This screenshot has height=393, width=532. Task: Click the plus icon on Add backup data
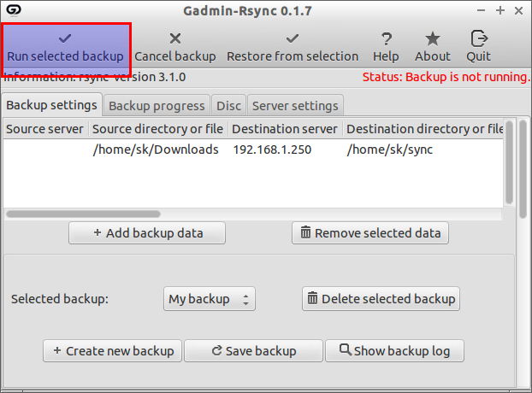pyautogui.click(x=98, y=232)
